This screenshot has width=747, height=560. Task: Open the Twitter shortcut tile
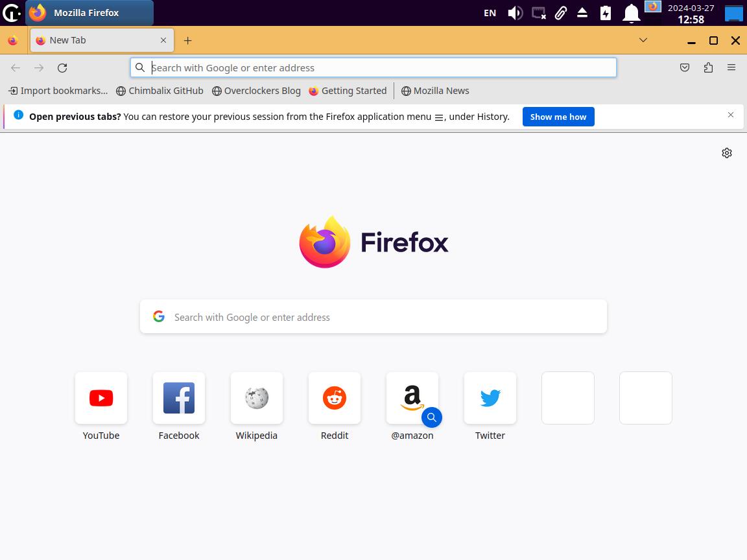(490, 398)
